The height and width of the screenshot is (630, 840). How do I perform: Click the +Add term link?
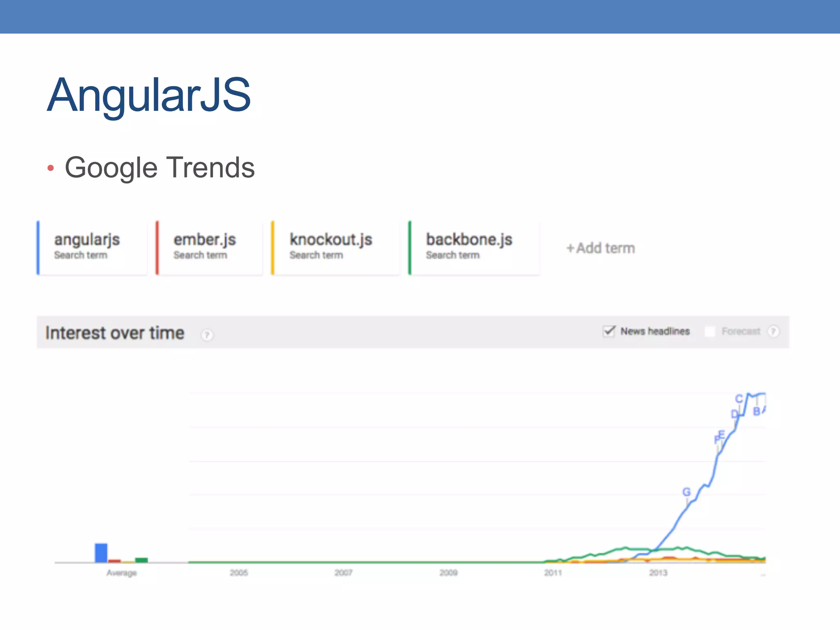tap(600, 248)
